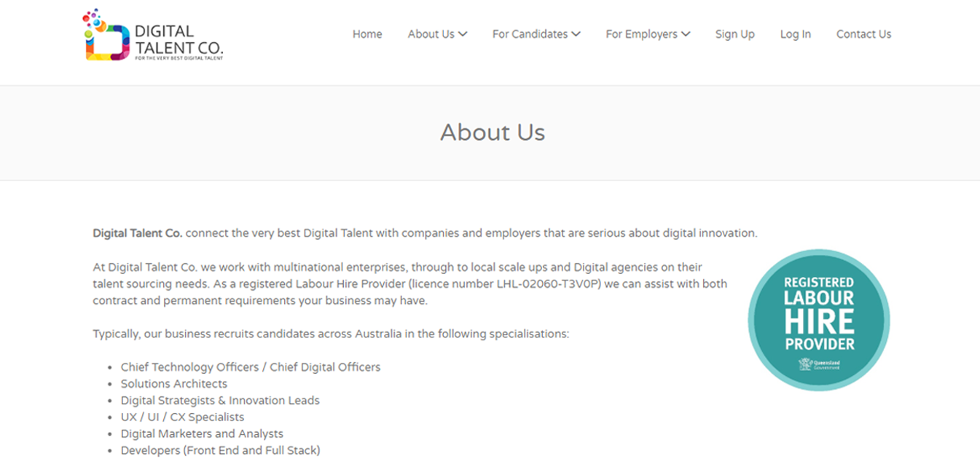This screenshot has height=459, width=980.
Task: Click Developers (Front End and Full Stack) item
Action: [221, 451]
